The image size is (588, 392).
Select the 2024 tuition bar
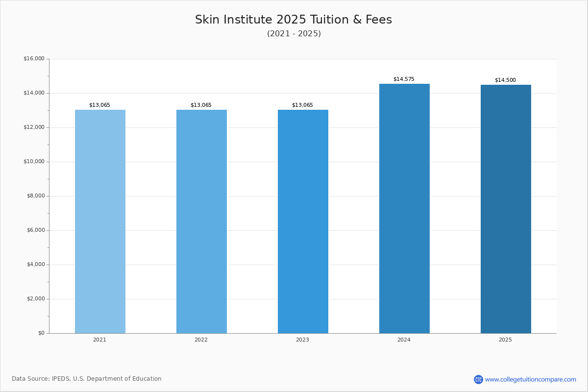tap(404, 208)
